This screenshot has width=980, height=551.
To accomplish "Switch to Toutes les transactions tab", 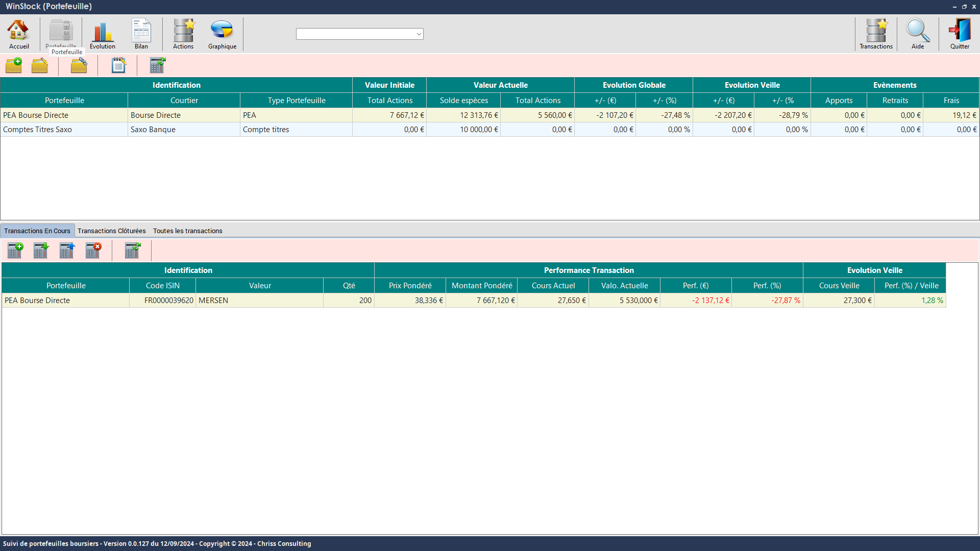I will [187, 231].
